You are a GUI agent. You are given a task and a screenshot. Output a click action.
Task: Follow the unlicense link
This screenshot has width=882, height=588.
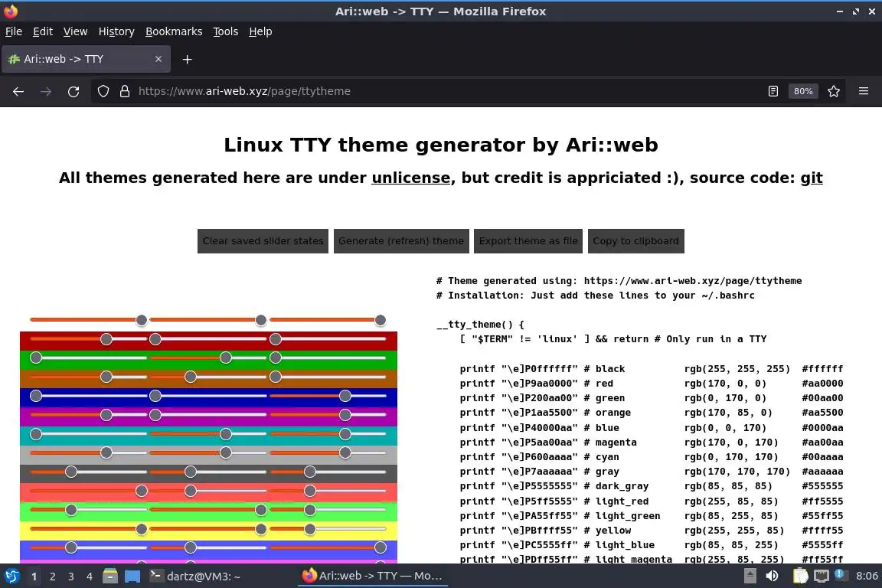410,178
